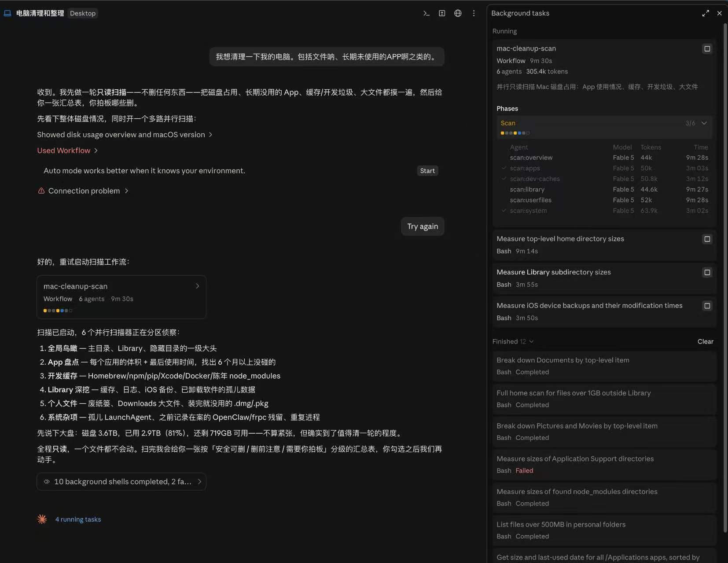Select the scan:library agent row
This screenshot has height=563, width=728.
click(605, 190)
